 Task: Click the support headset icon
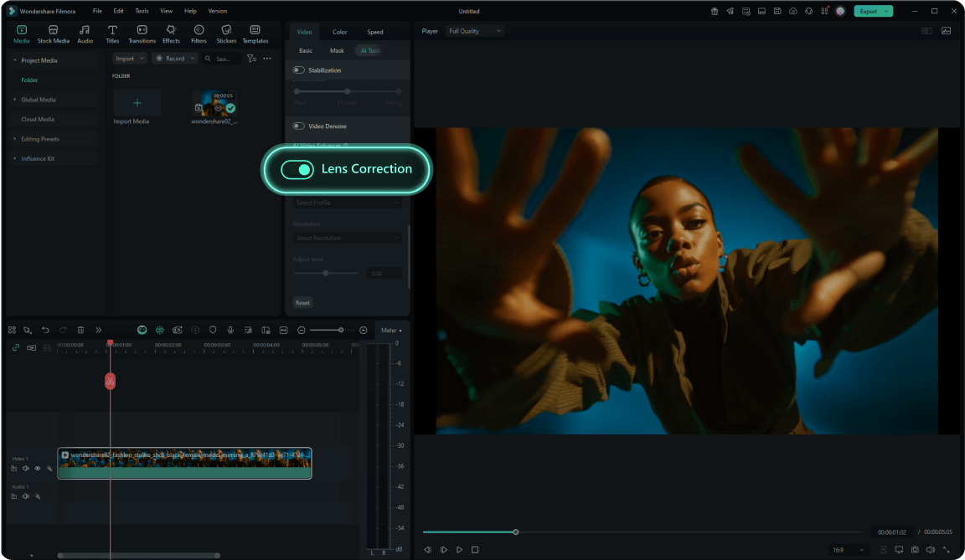coord(808,11)
